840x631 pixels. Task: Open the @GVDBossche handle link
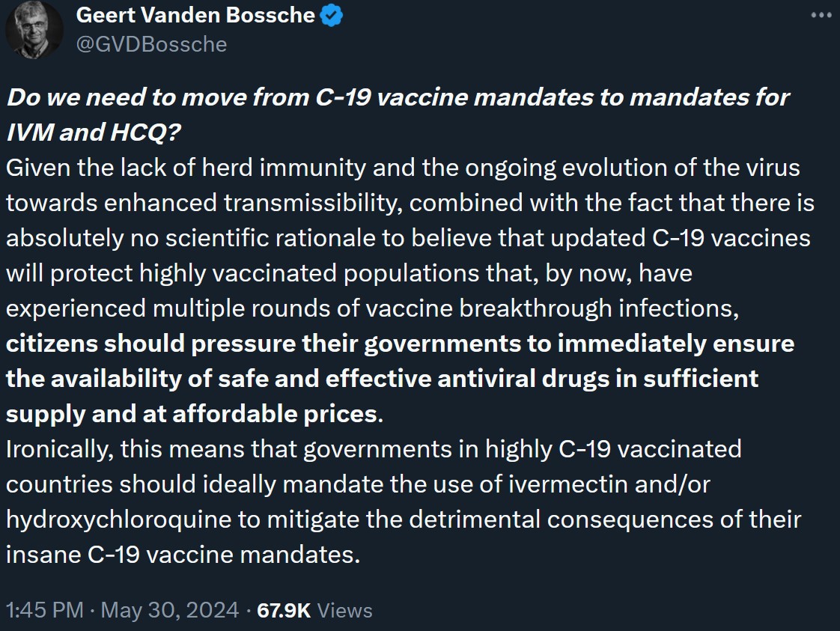[x=152, y=44]
